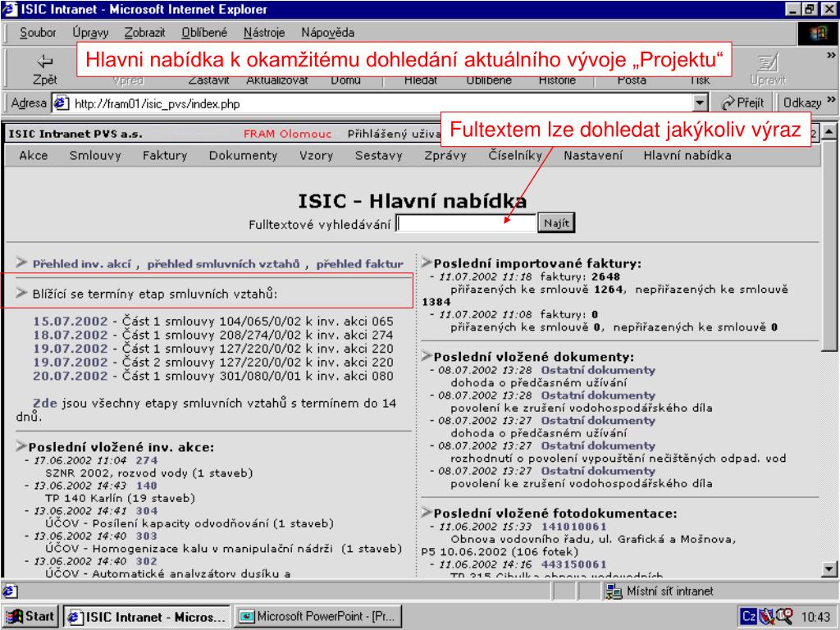
Task: Open the Zobrazit menu
Action: [144, 33]
